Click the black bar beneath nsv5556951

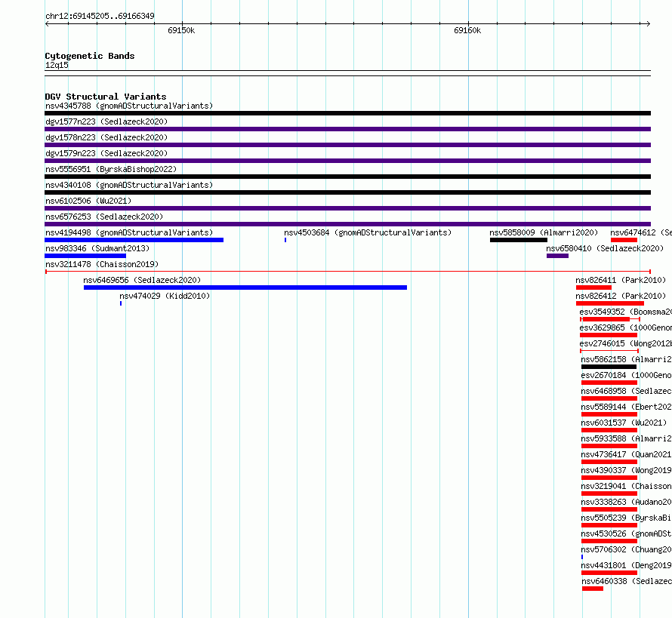(348, 177)
